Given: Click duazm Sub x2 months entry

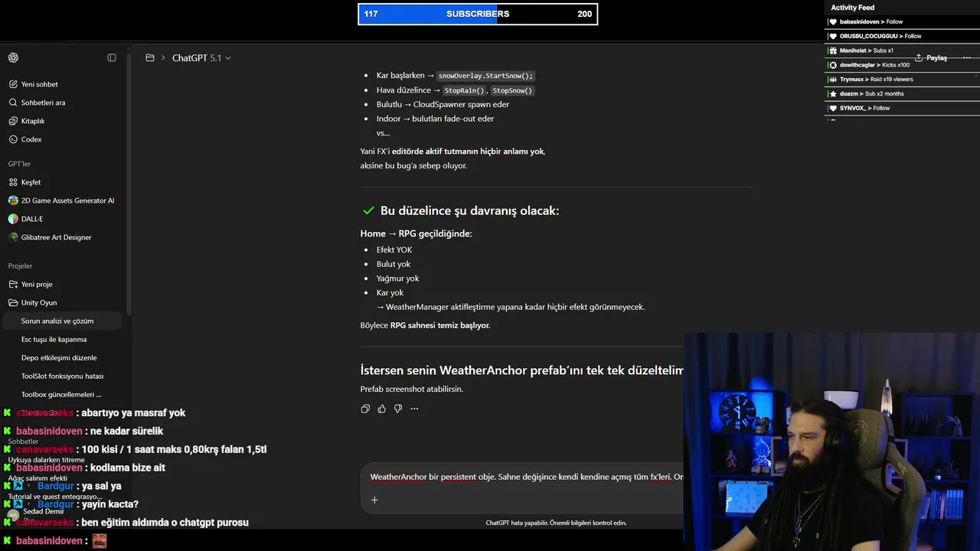Looking at the screenshot, I should (866, 94).
